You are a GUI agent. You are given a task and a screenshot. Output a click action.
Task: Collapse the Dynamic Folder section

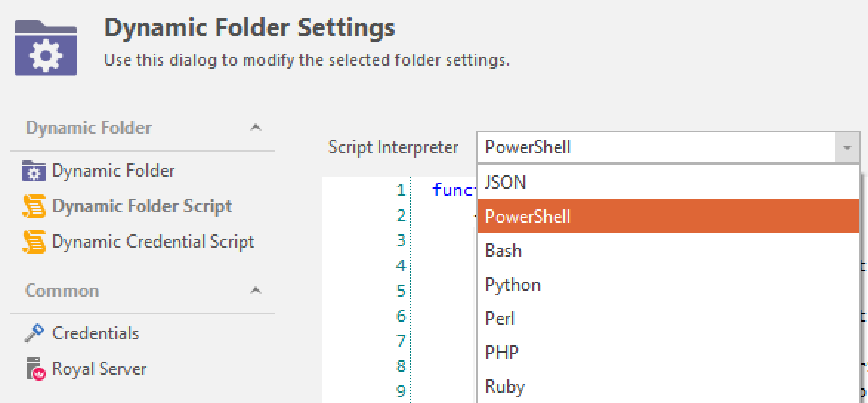(x=256, y=128)
